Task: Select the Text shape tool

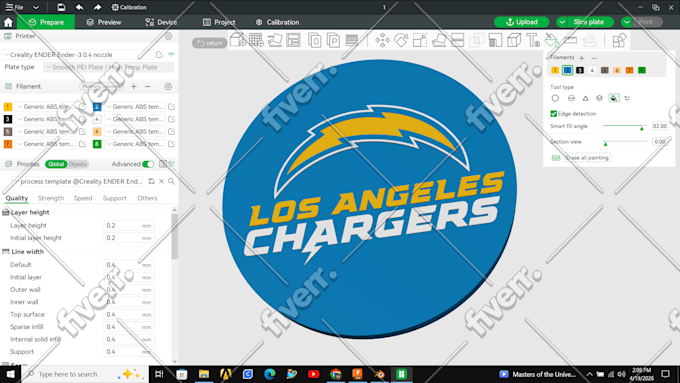Action: pyautogui.click(x=533, y=40)
